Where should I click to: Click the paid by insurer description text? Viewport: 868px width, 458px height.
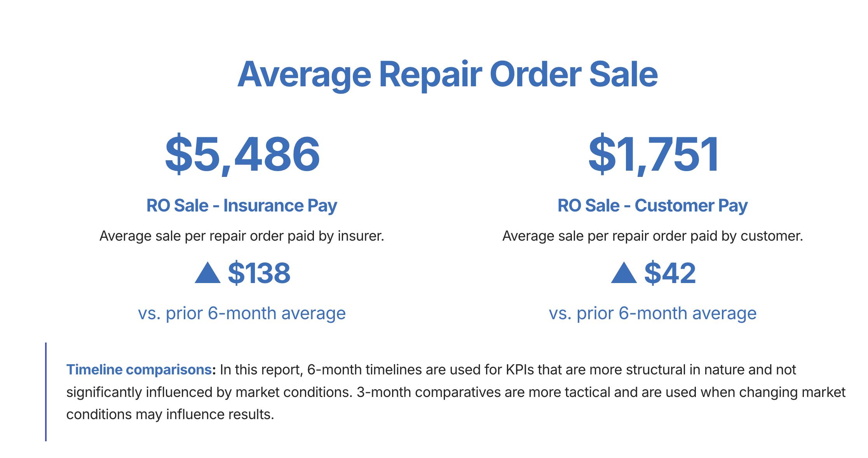[x=242, y=236]
